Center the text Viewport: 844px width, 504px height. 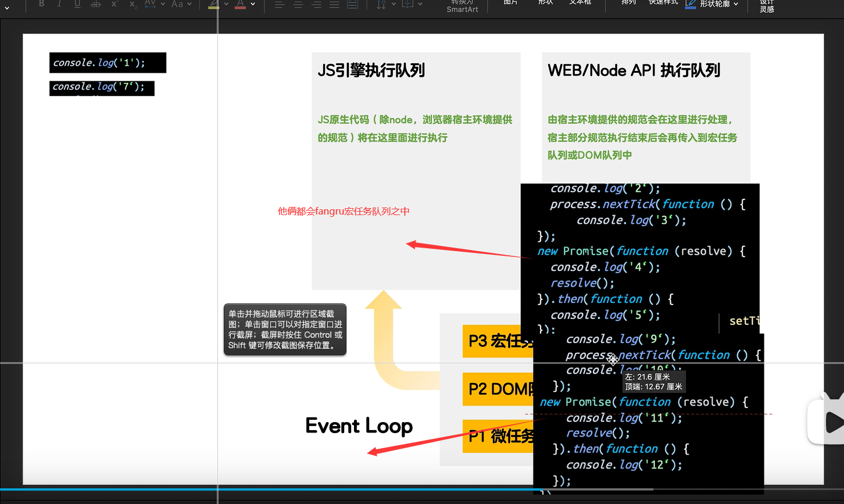(x=298, y=4)
